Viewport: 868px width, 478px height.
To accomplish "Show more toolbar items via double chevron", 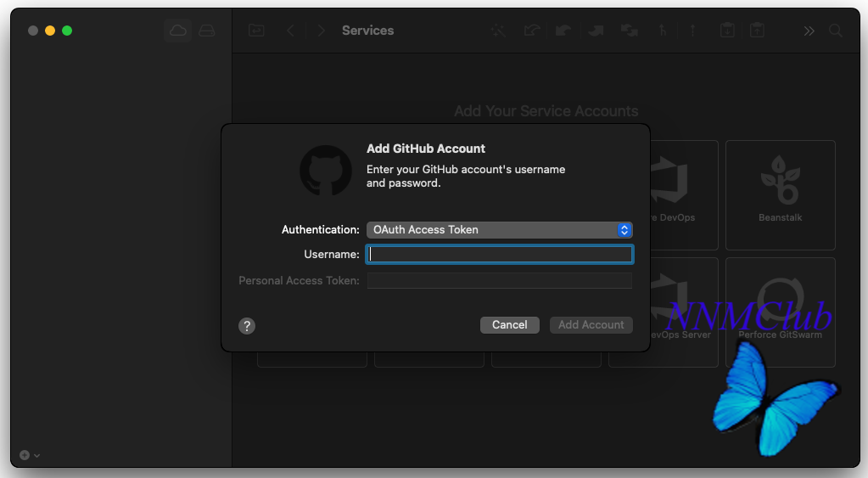I will 809,31.
